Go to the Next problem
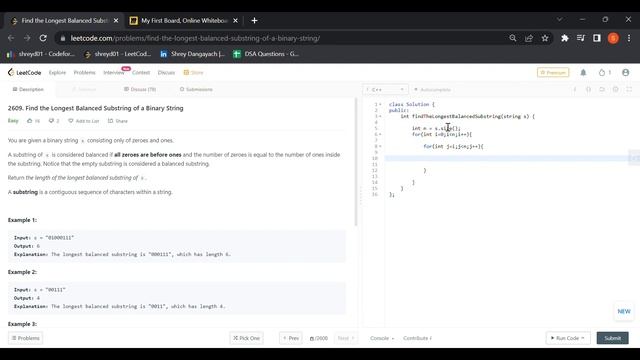The image size is (640, 360). [346, 338]
